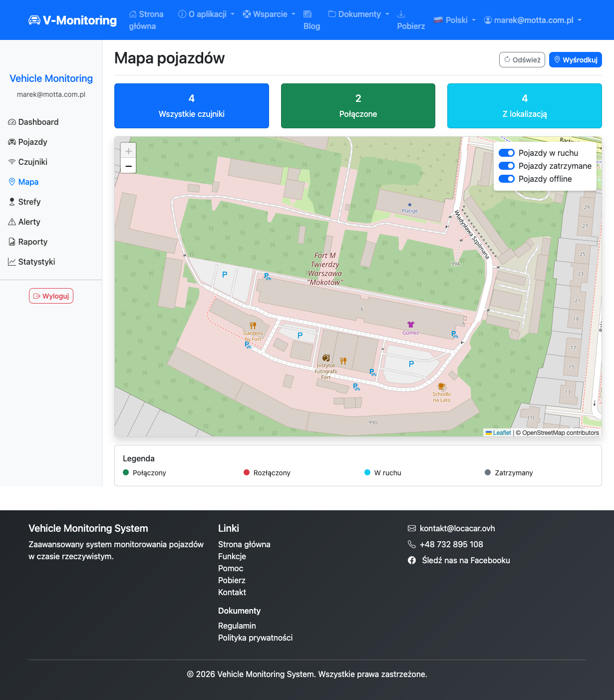Open Raporty from the sidebar menu
This screenshot has height=700, width=614.
(x=32, y=242)
